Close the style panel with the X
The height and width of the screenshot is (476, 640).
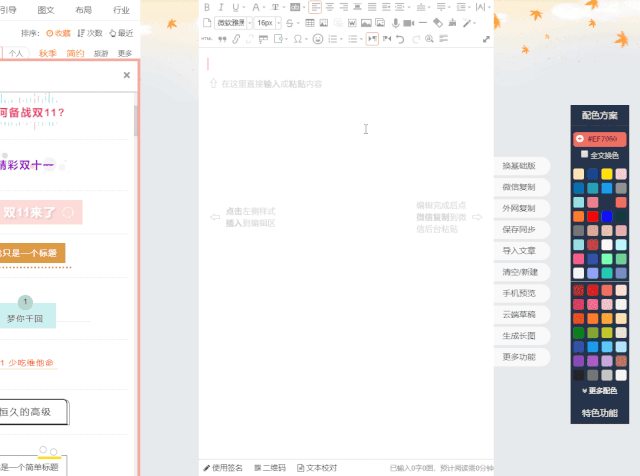(x=126, y=75)
